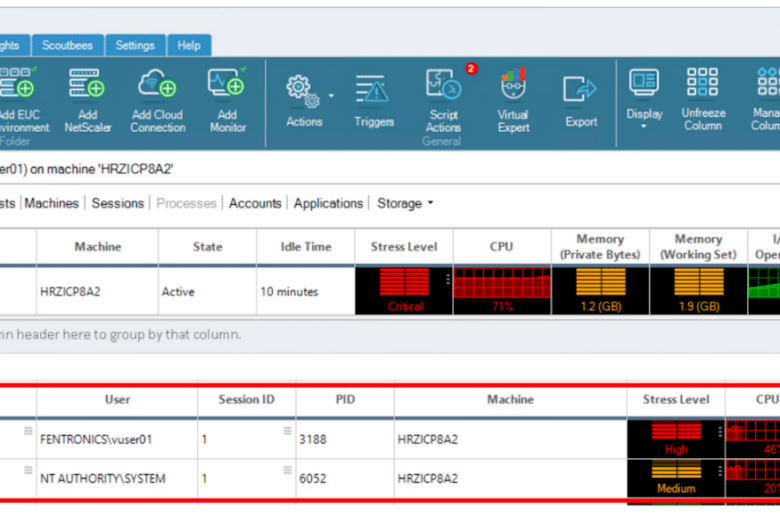This screenshot has width=780, height=516.
Task: Click the 1.9 (GB) working set gauge
Action: pos(698,291)
